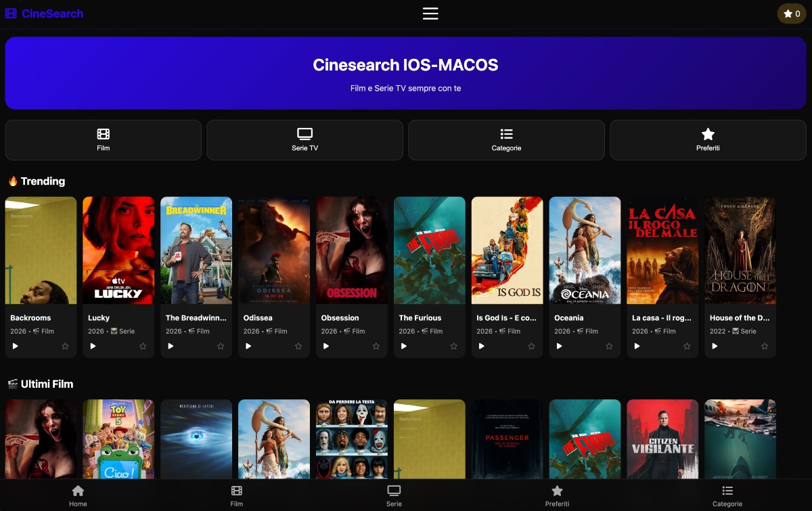Add Backrooms to favorites star
This screenshot has width=812, height=511.
click(x=65, y=346)
